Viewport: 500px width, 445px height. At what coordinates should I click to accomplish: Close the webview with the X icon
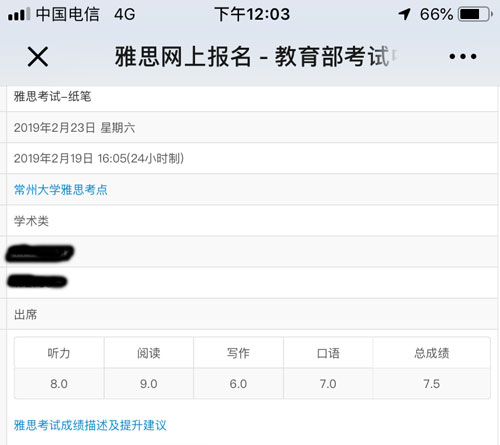38,57
